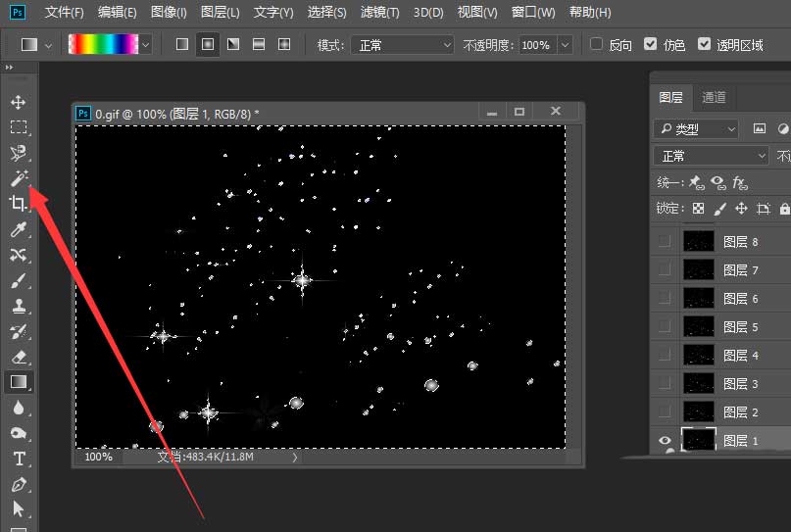Click the unify layer visibility icon

(x=718, y=182)
